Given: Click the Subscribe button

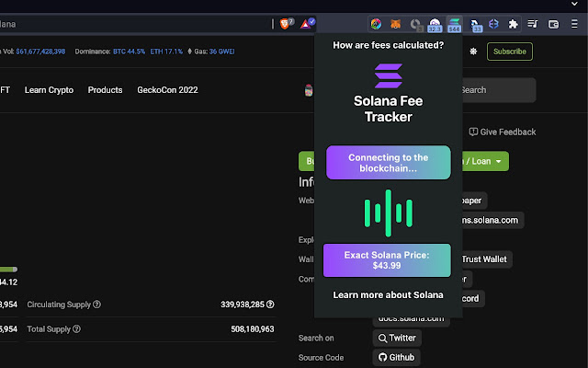Looking at the screenshot, I should (x=510, y=52).
